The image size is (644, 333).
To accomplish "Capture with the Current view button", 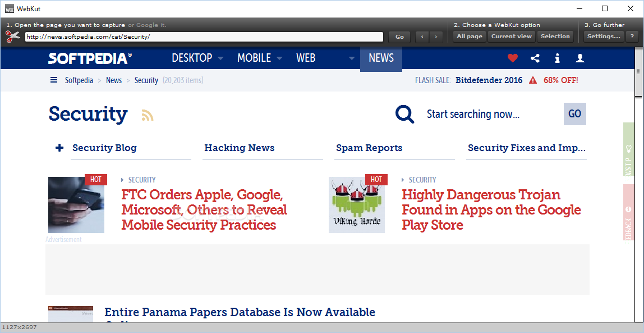I will tap(512, 37).
